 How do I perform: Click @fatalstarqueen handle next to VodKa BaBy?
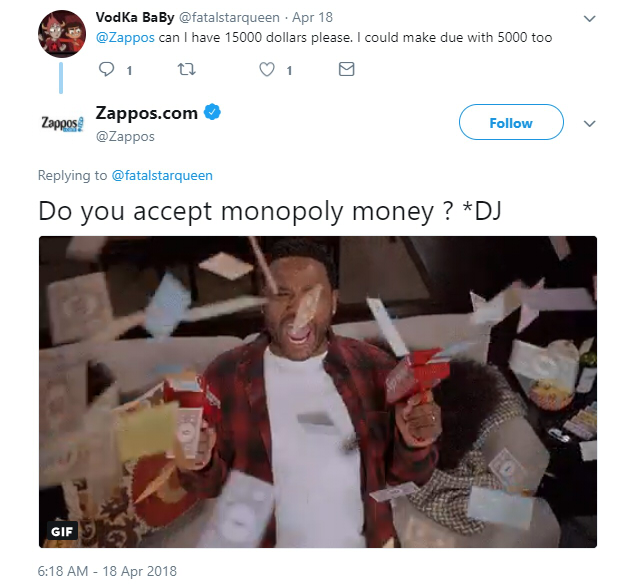click(x=229, y=17)
